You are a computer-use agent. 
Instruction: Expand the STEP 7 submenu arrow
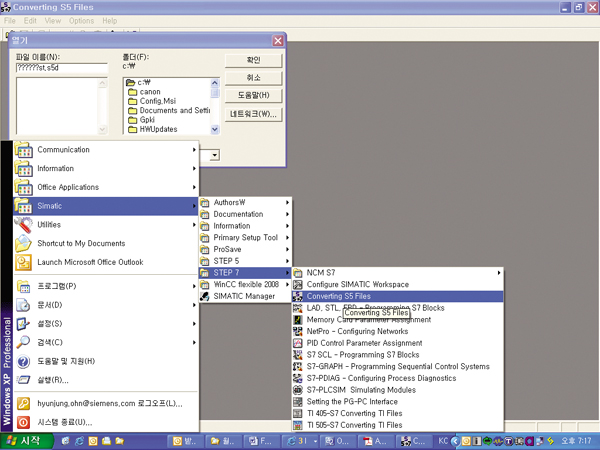click(x=287, y=273)
